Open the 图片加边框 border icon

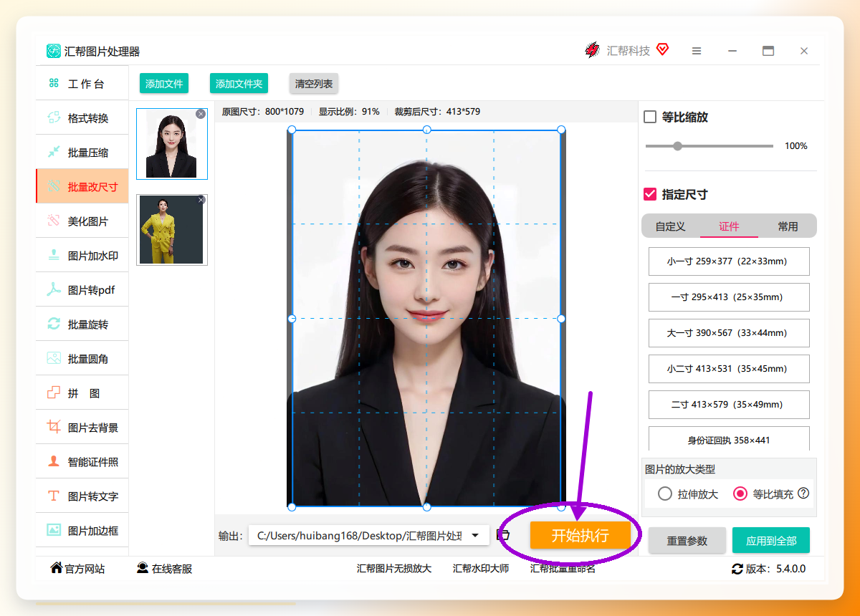coord(54,530)
